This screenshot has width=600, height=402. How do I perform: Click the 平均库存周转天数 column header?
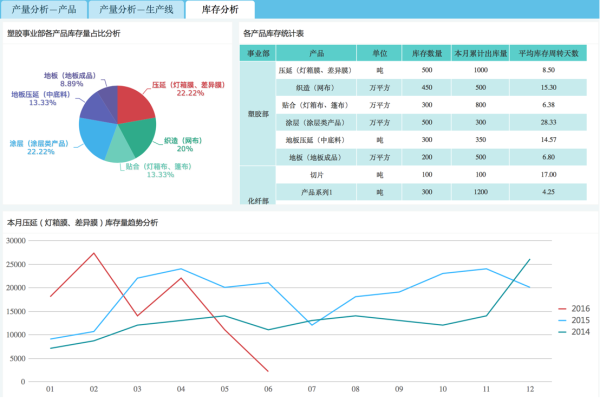[548, 53]
